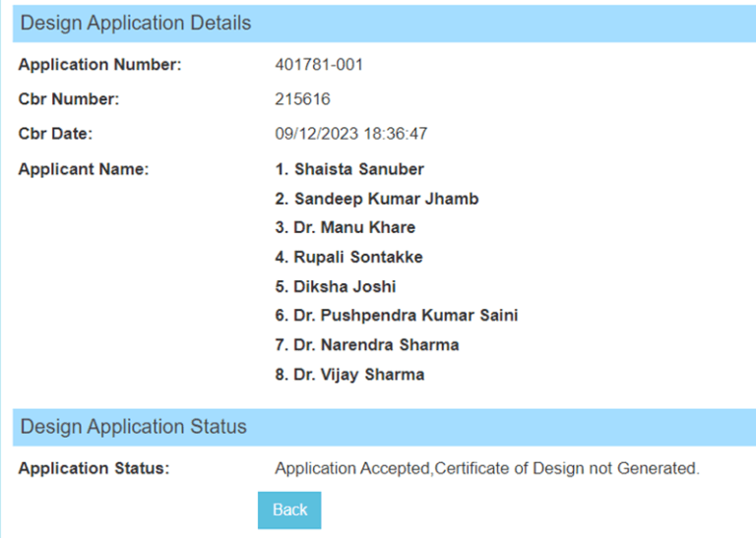Click applicant Dr. Pushpendra Kumar Saini

click(406, 316)
